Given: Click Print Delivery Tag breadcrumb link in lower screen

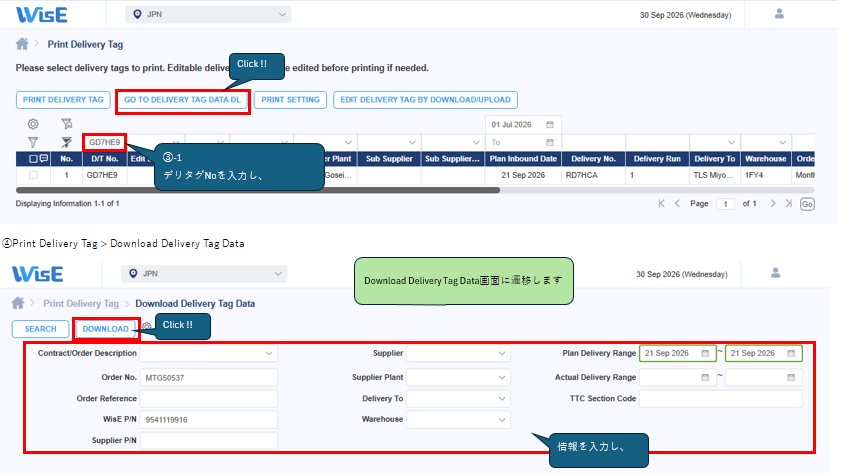Looking at the screenshot, I should pyautogui.click(x=81, y=303).
